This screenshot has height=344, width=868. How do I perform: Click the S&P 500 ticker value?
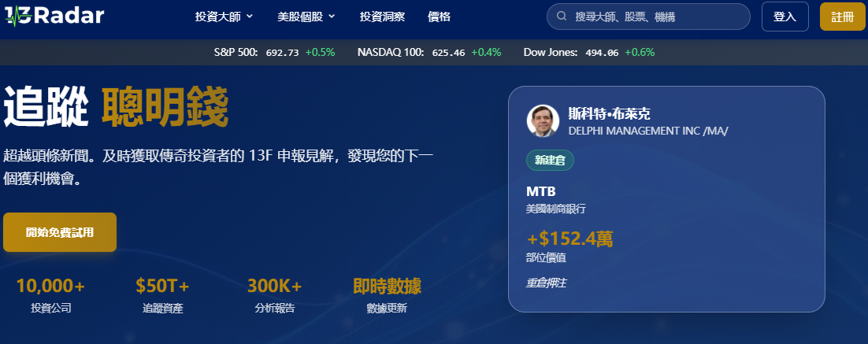click(282, 53)
